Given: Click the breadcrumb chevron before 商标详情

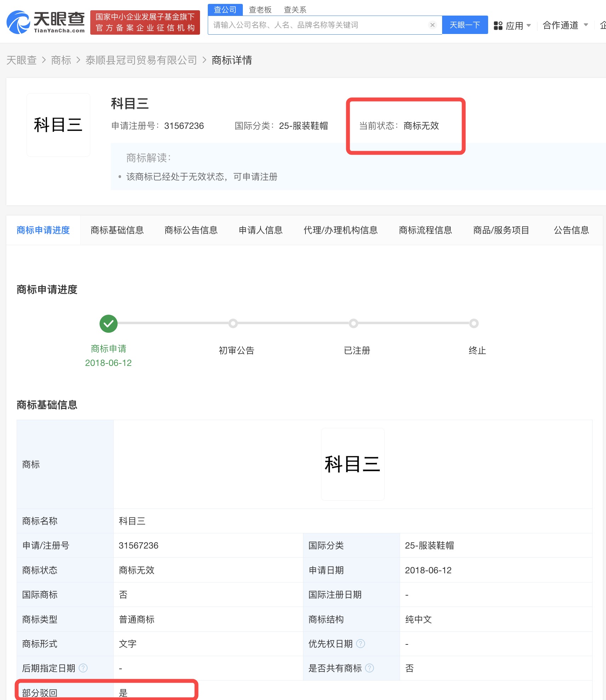Looking at the screenshot, I should coord(204,60).
